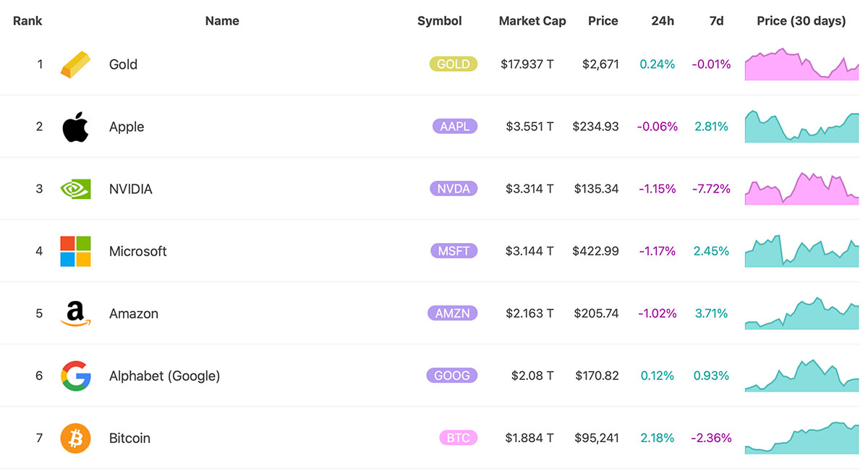Click Apple's -0.06% 24h change
Image resolution: width=868 pixels, height=471 pixels.
[x=658, y=127]
